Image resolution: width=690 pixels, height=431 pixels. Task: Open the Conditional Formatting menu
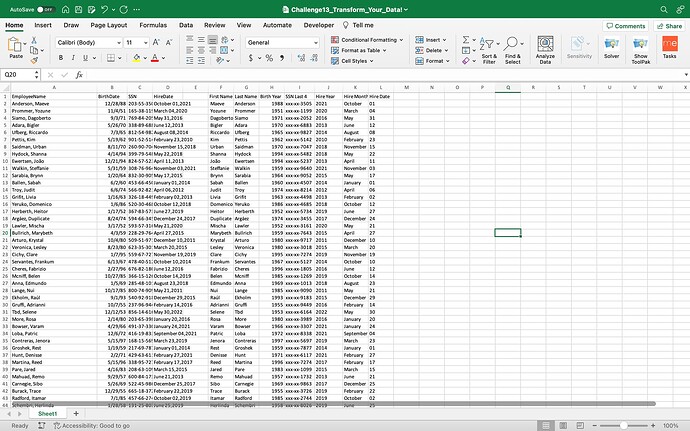pyautogui.click(x=367, y=40)
